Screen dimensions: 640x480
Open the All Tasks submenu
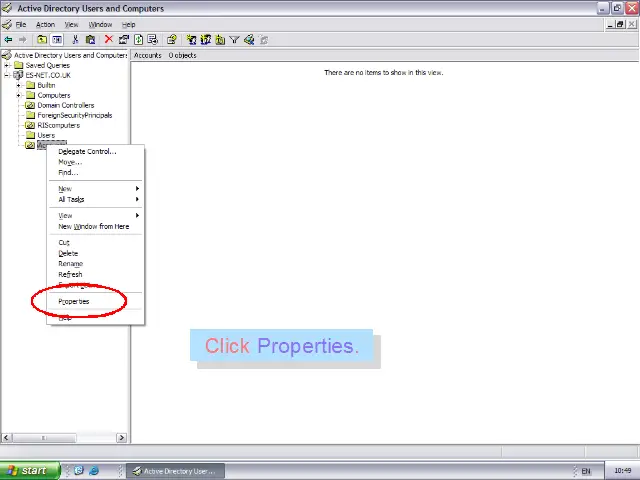(96, 199)
